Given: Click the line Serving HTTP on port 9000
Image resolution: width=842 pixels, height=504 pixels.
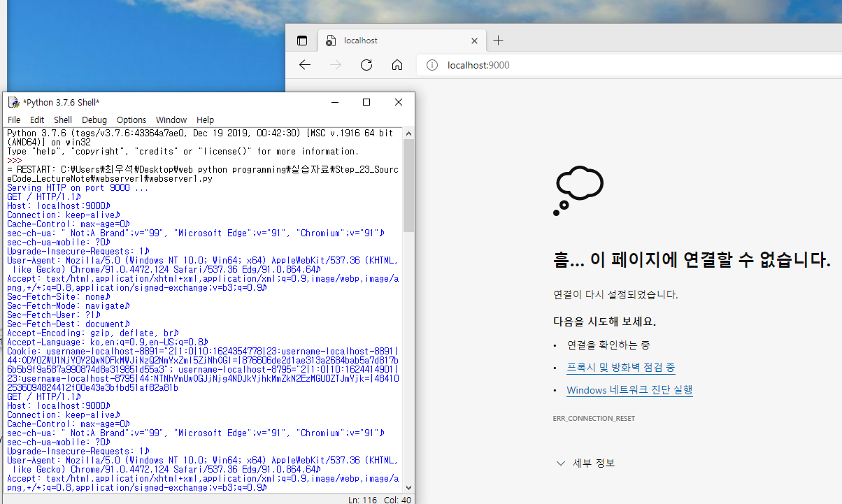Looking at the screenshot, I should tap(78, 188).
